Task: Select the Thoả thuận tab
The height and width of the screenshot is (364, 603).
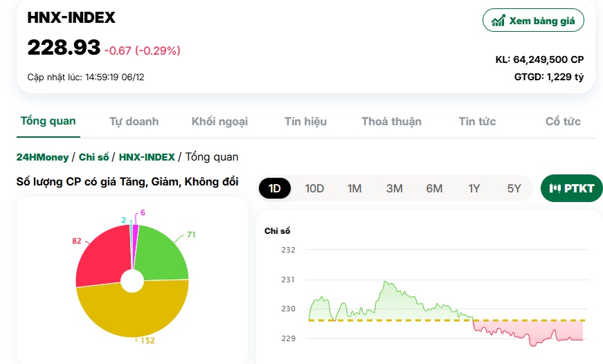Action: pos(391,122)
